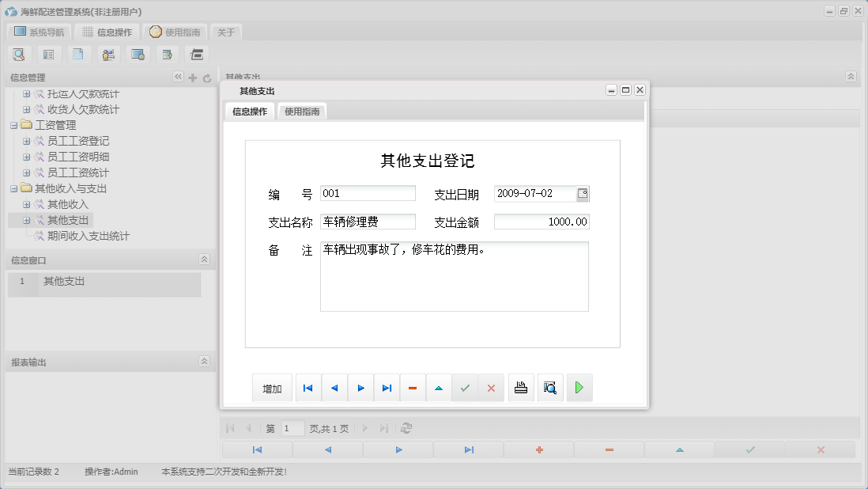Screen dimensions: 868x489
Task: Click the 增加 button to add a record
Action: 271,388
